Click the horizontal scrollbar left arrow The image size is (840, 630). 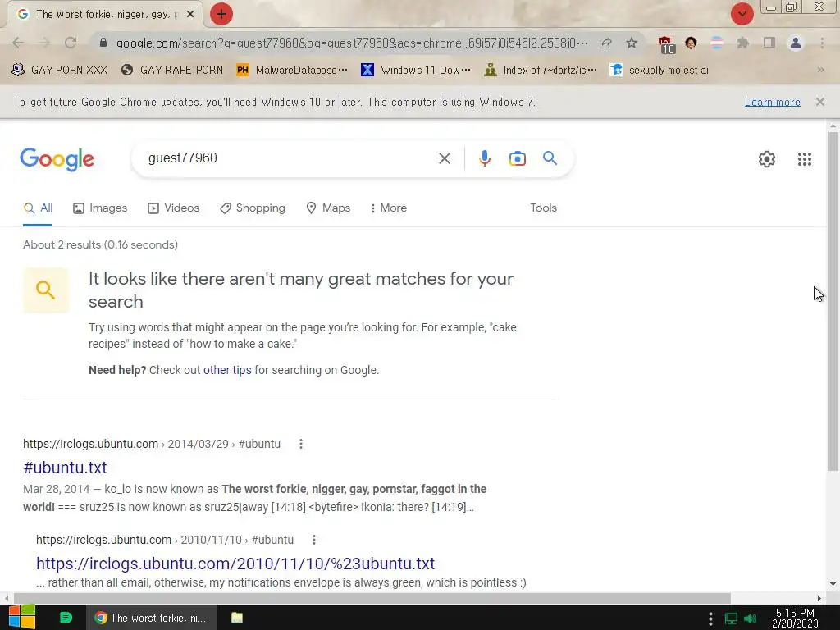[6, 598]
